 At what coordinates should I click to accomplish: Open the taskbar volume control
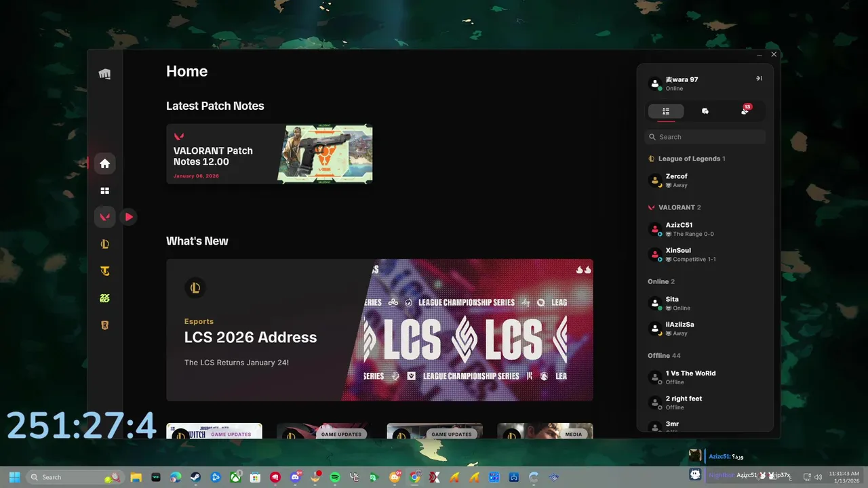point(818,477)
